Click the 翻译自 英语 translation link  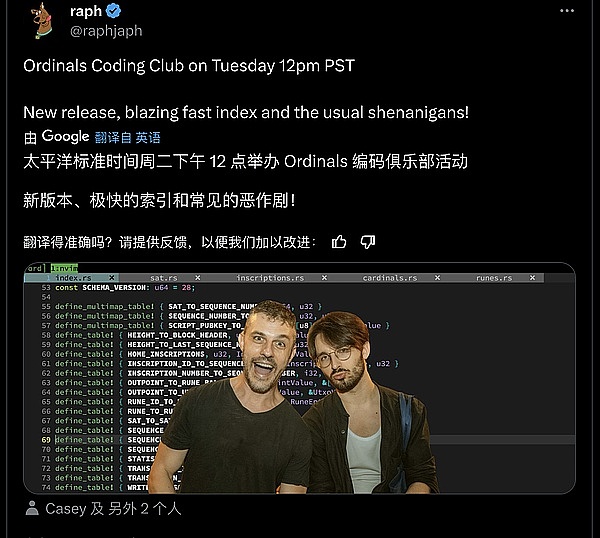(x=127, y=137)
